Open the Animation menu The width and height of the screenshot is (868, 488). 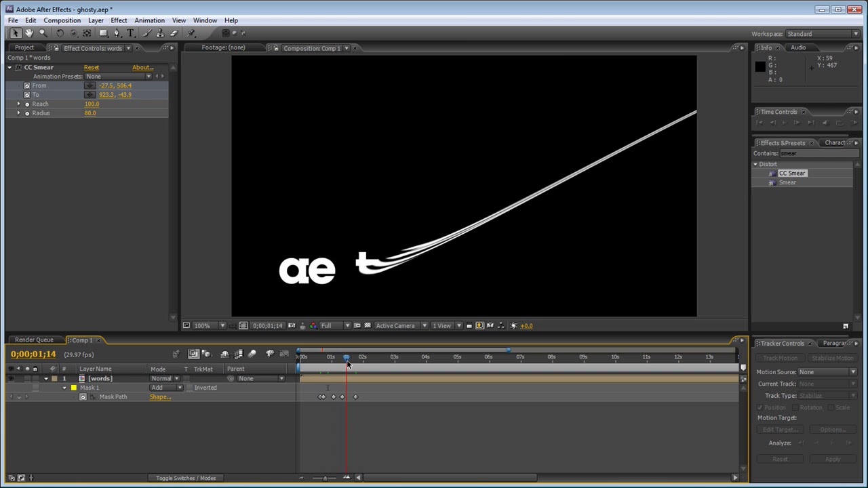click(149, 20)
